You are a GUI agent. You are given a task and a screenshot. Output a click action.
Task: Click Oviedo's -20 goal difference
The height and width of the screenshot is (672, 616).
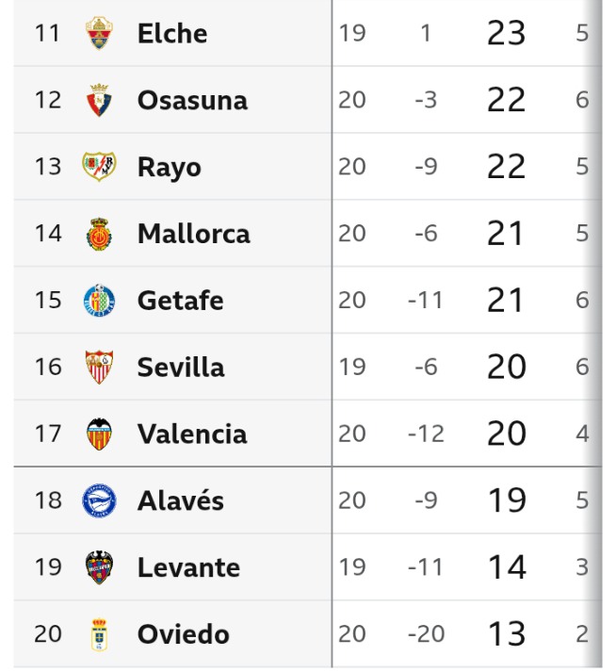click(x=426, y=634)
